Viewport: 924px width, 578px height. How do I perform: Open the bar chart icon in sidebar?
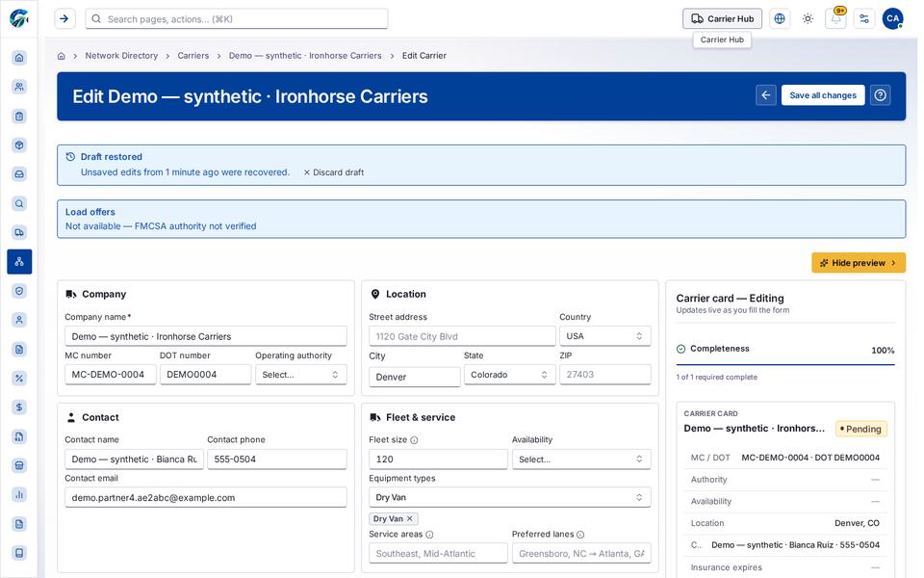(x=19, y=494)
